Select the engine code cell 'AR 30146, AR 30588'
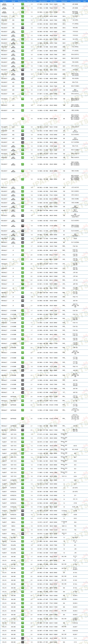Screen dimensions: 88x644 (75, 12)
